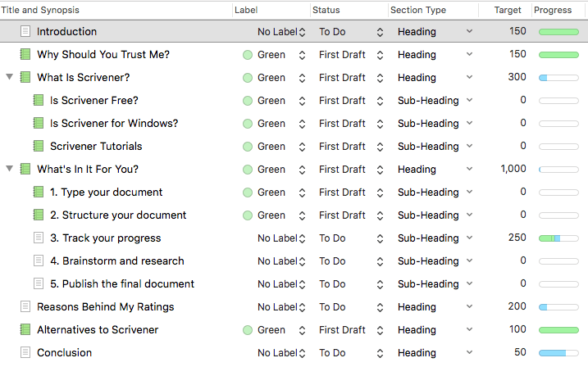Viewport: 588px width, 367px height.
Task: Click the target value 50
Action: pyautogui.click(x=520, y=352)
